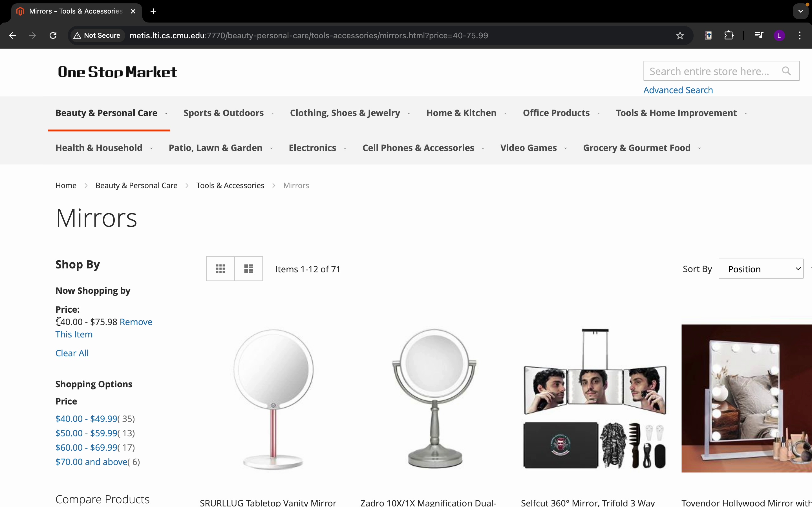The height and width of the screenshot is (507, 812).
Task: Open the browser extensions icon
Action: (729, 35)
